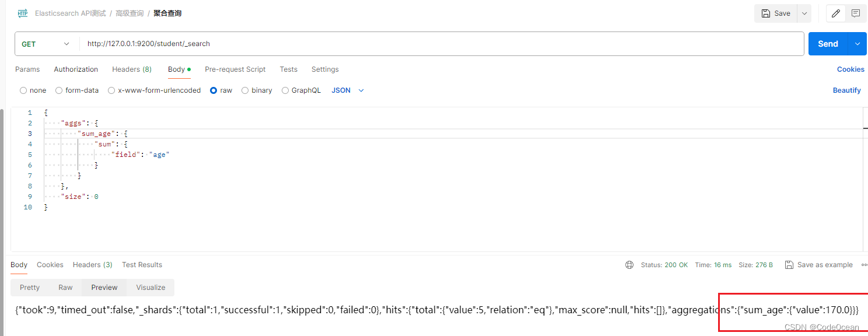
Task: Beautify the request body
Action: click(x=846, y=90)
